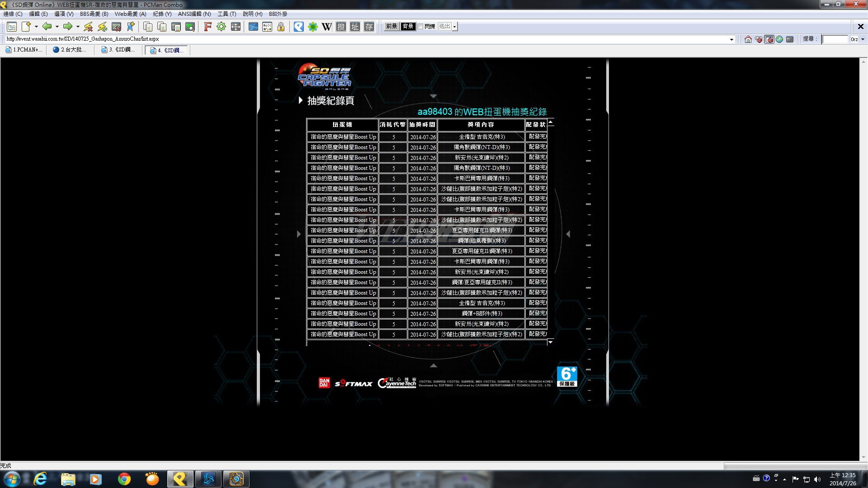The height and width of the screenshot is (488, 868).
Task: Switch to the 3.《SD鋼 tab
Action: click(118, 50)
